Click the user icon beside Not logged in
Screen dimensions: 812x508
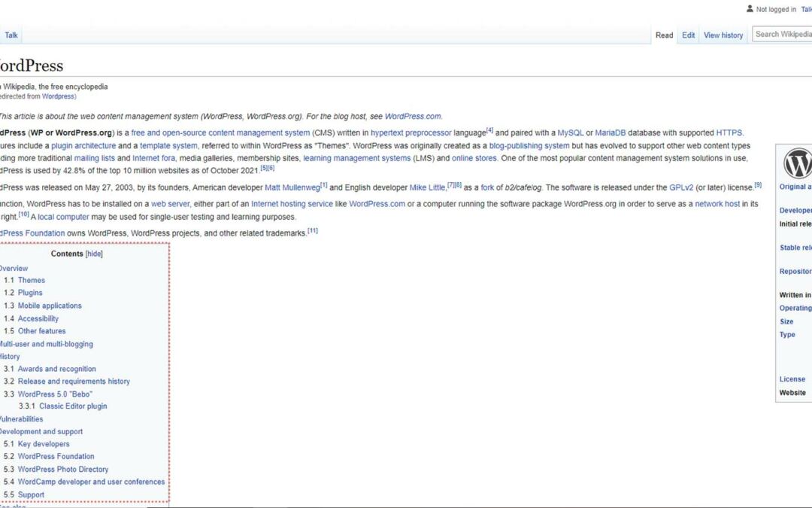click(750, 9)
